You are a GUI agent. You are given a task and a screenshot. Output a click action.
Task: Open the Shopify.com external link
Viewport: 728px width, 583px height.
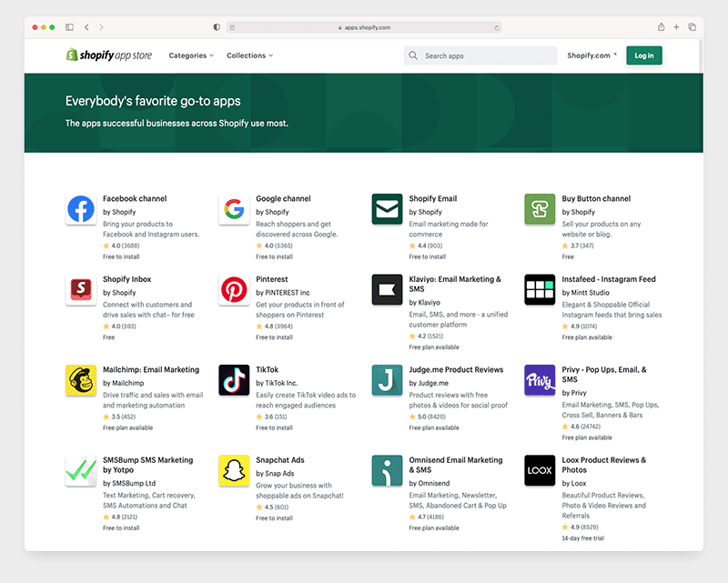pyautogui.click(x=592, y=55)
